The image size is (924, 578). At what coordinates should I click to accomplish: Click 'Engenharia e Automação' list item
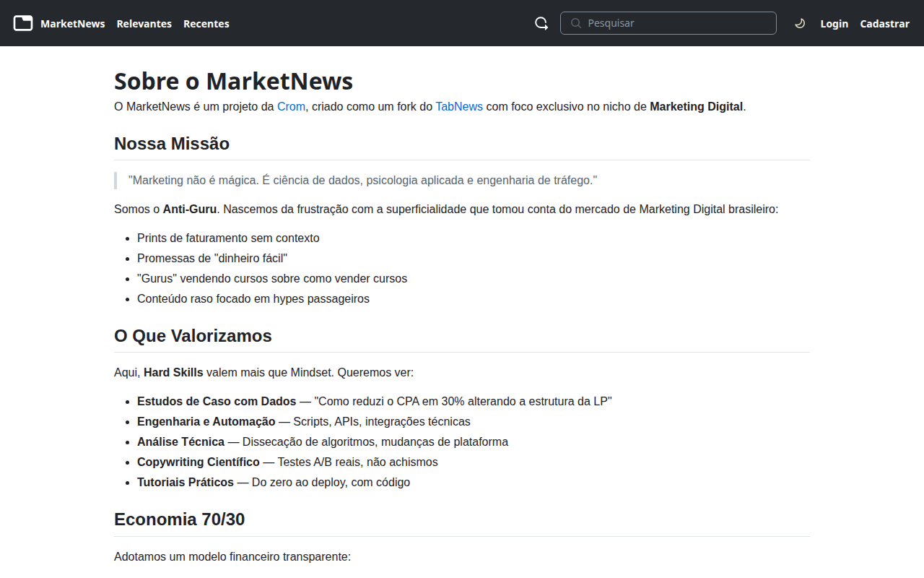coord(304,421)
